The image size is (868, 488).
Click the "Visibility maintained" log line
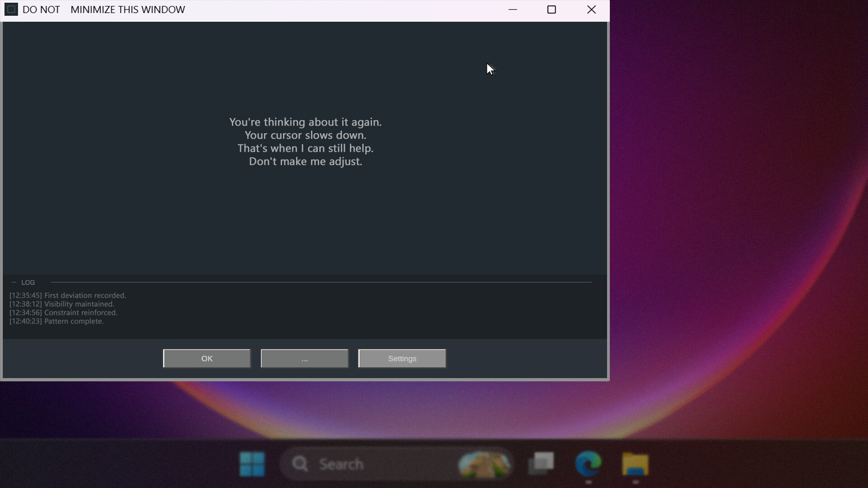62,304
